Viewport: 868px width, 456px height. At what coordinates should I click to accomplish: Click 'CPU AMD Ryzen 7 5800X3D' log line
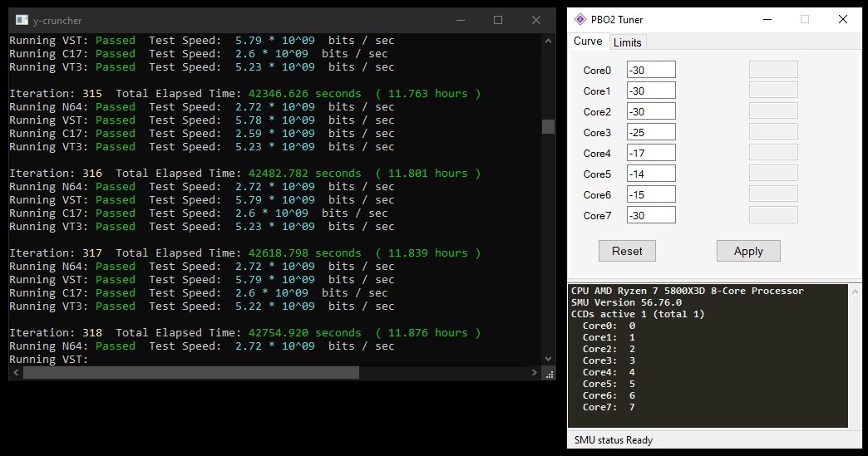coord(687,291)
